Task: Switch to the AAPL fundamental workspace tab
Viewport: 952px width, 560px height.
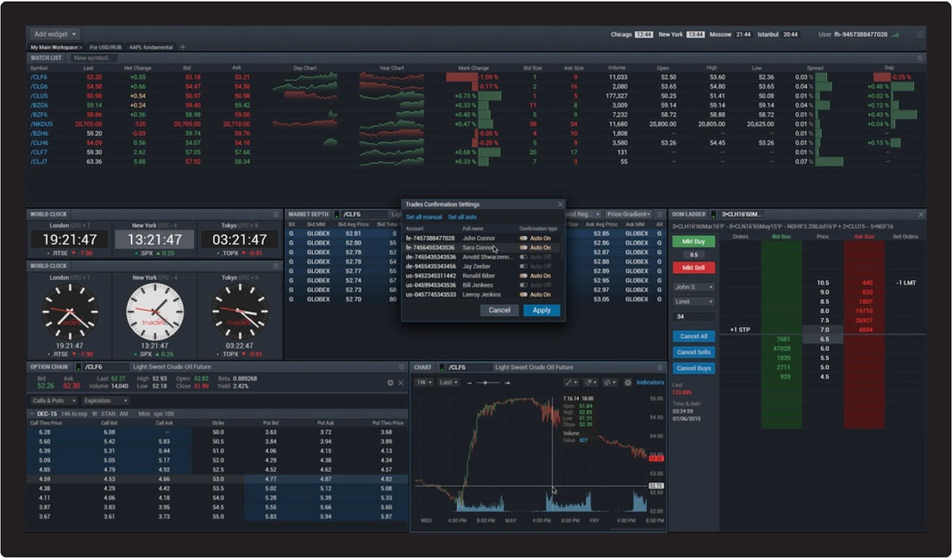Action: click(x=151, y=48)
